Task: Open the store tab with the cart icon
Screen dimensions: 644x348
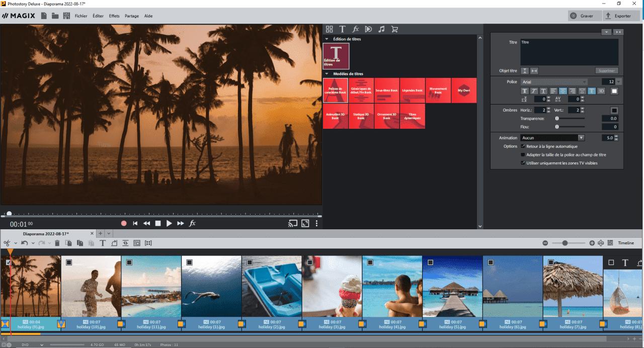Action: click(394, 29)
